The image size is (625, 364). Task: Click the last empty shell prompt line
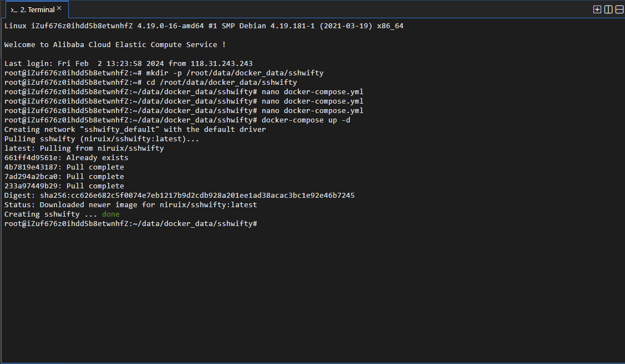pos(131,224)
